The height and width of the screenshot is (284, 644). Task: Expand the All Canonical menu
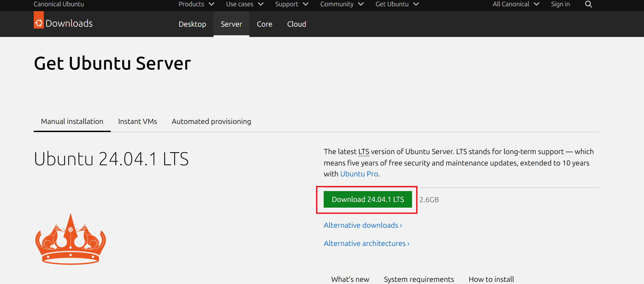(516, 4)
